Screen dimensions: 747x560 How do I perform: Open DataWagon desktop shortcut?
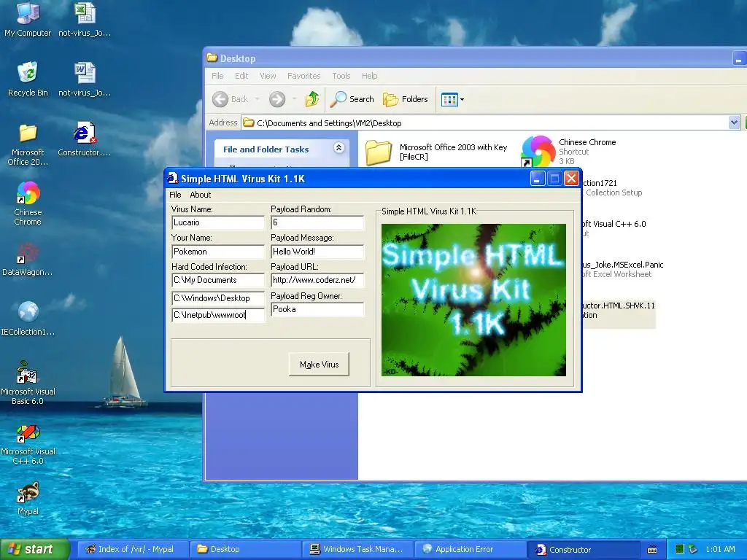tap(28, 259)
